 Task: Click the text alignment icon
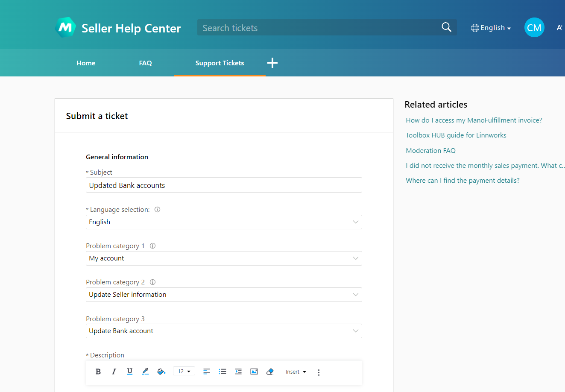[207, 372]
